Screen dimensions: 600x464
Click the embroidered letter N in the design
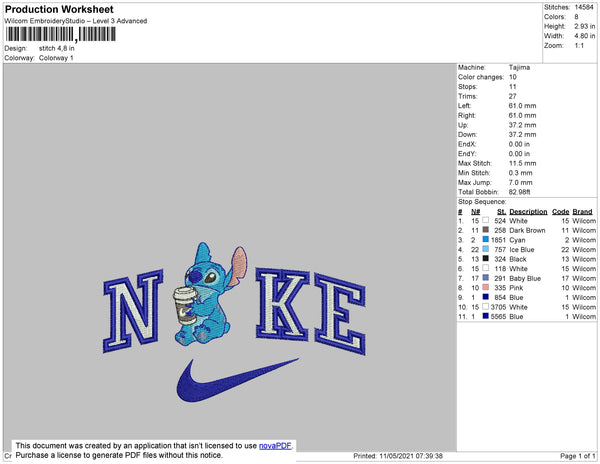(x=133, y=311)
